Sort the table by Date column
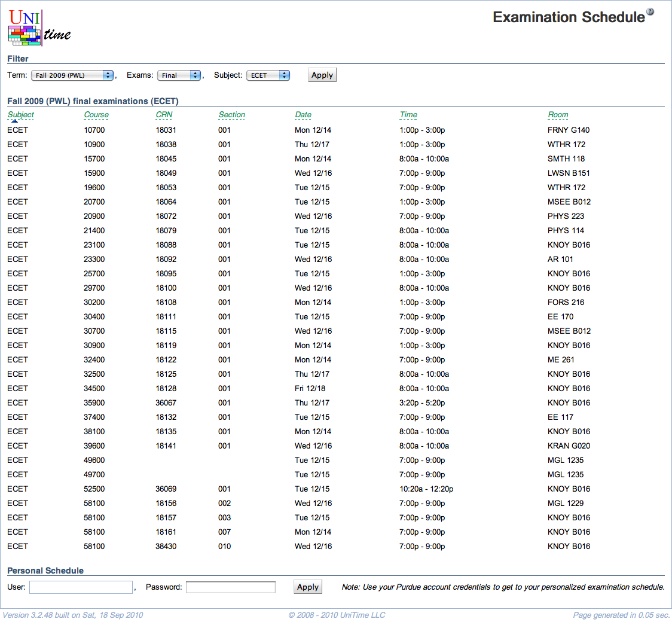672x622 pixels. [x=303, y=114]
